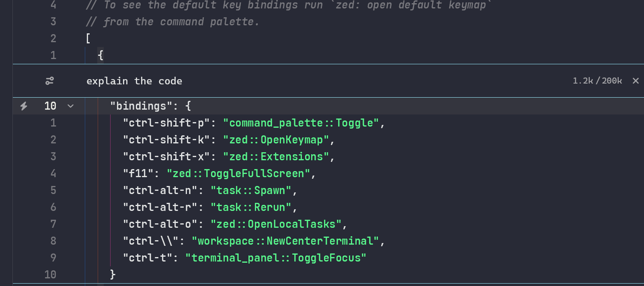Click the opening square bracket of the array
Screen dimensions: 644x286
pos(88,39)
